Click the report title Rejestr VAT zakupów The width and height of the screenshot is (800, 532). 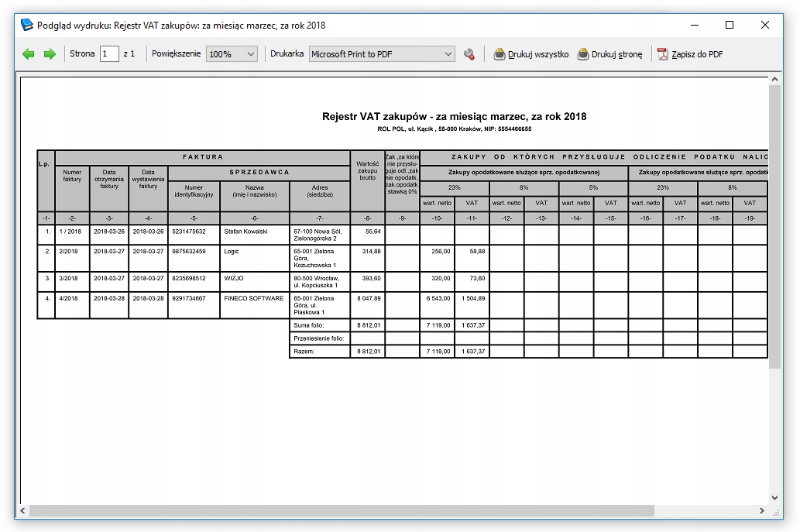(x=454, y=117)
